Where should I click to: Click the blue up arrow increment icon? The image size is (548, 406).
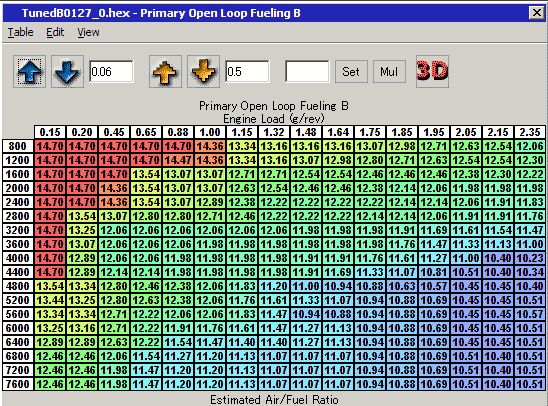tap(30, 72)
